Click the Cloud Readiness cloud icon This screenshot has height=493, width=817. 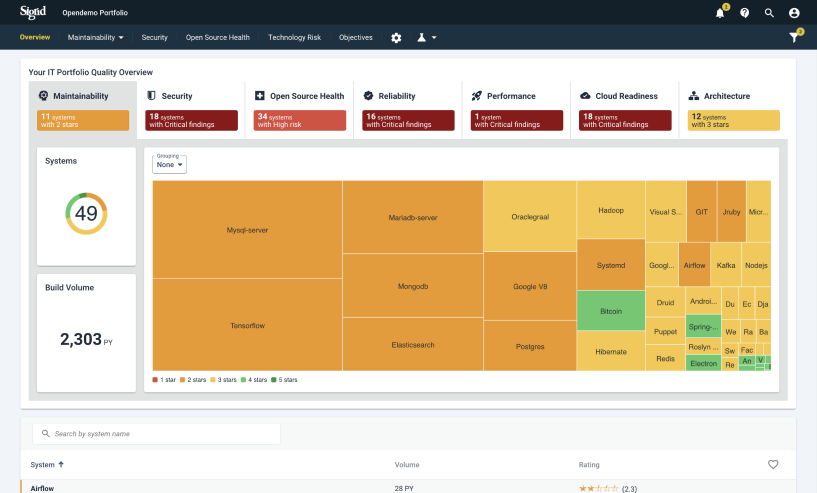(585, 96)
